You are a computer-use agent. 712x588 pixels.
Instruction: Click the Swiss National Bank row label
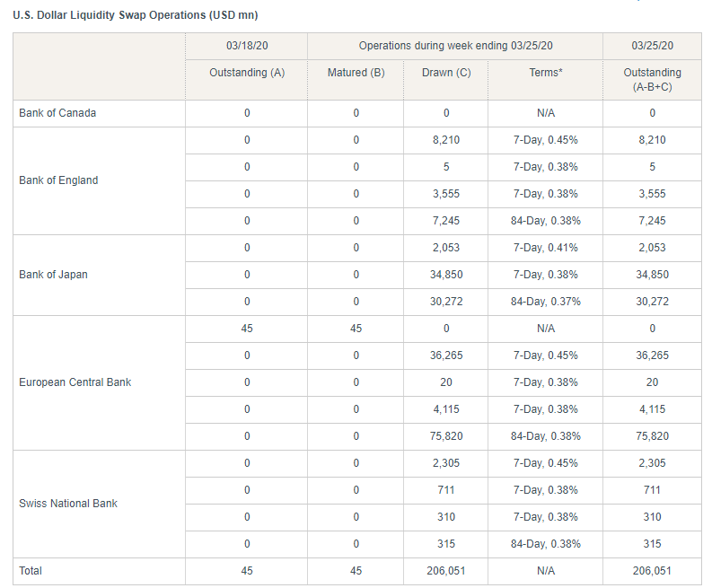pyautogui.click(x=68, y=504)
